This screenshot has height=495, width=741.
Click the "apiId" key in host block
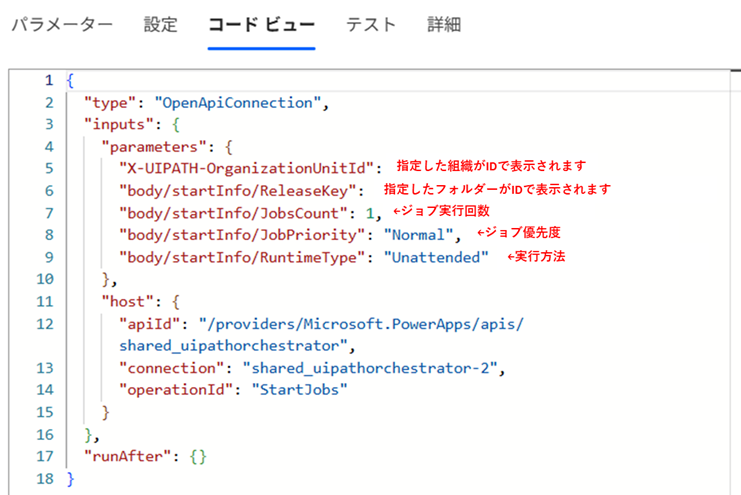point(147,323)
